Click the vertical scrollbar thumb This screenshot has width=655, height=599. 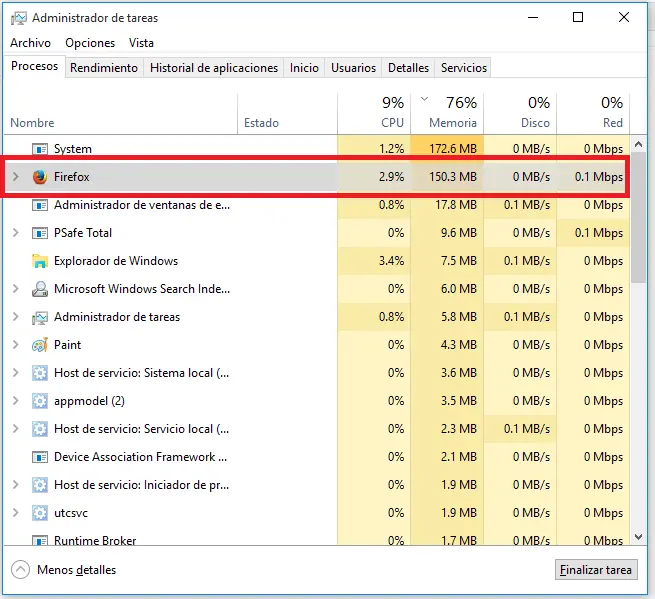click(638, 217)
